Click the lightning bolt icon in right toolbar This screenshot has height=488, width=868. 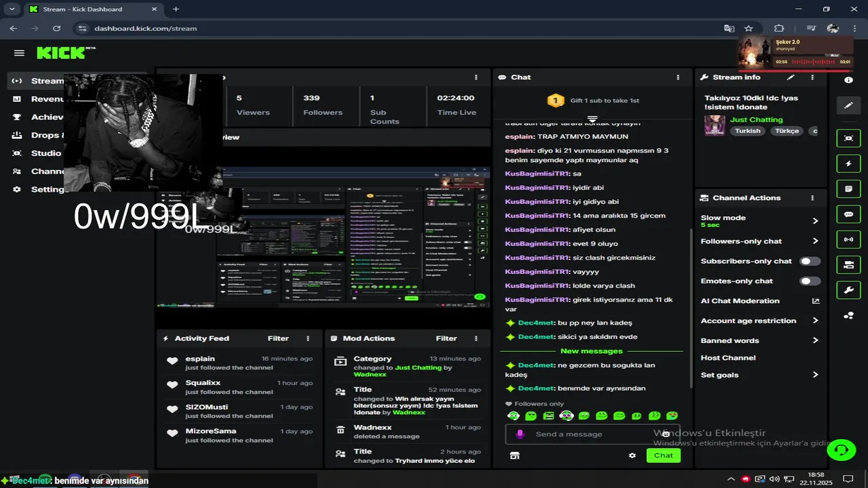tap(848, 164)
